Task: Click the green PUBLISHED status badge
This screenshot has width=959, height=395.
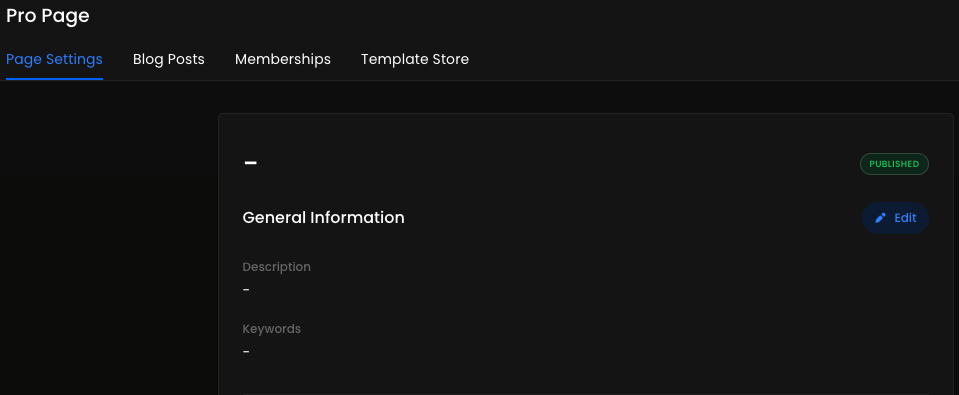Action: pos(894,164)
